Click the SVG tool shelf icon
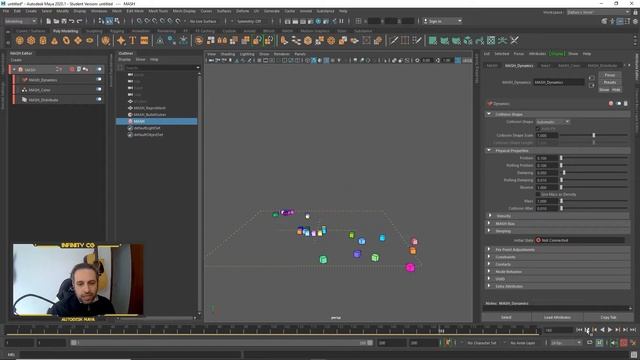640x360 pixels. [x=144, y=40]
